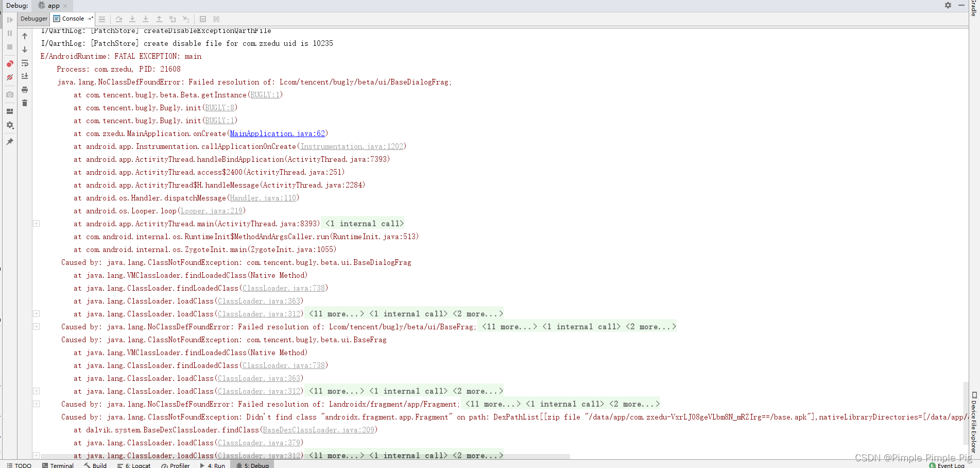This screenshot has width=980, height=468.
Task: Switch to the Debugger tab
Action: click(x=34, y=19)
